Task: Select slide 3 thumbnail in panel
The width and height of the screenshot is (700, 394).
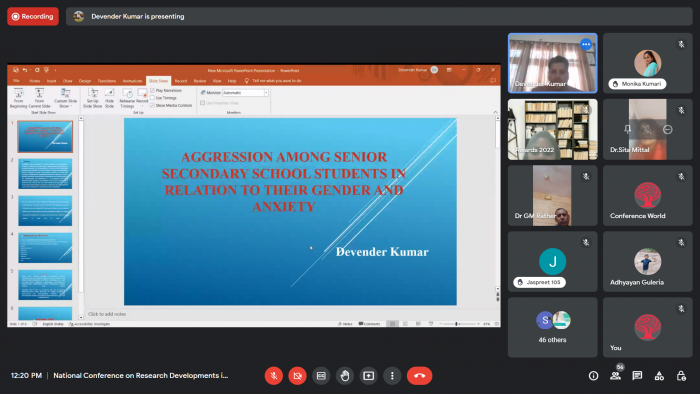Action: click(x=45, y=211)
